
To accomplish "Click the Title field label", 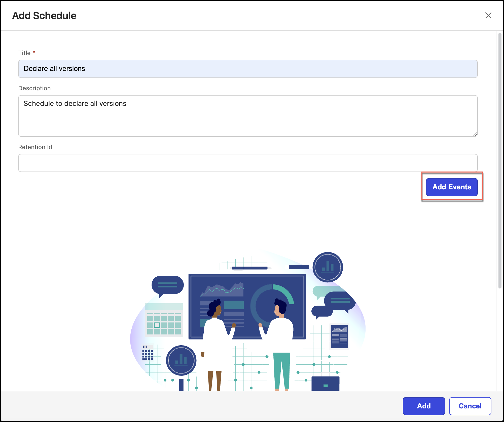I will [24, 53].
